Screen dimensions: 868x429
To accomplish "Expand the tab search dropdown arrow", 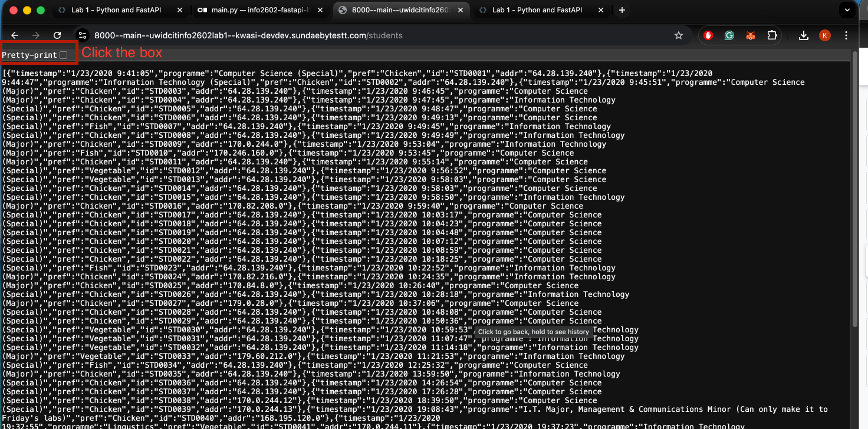I will [847, 10].
